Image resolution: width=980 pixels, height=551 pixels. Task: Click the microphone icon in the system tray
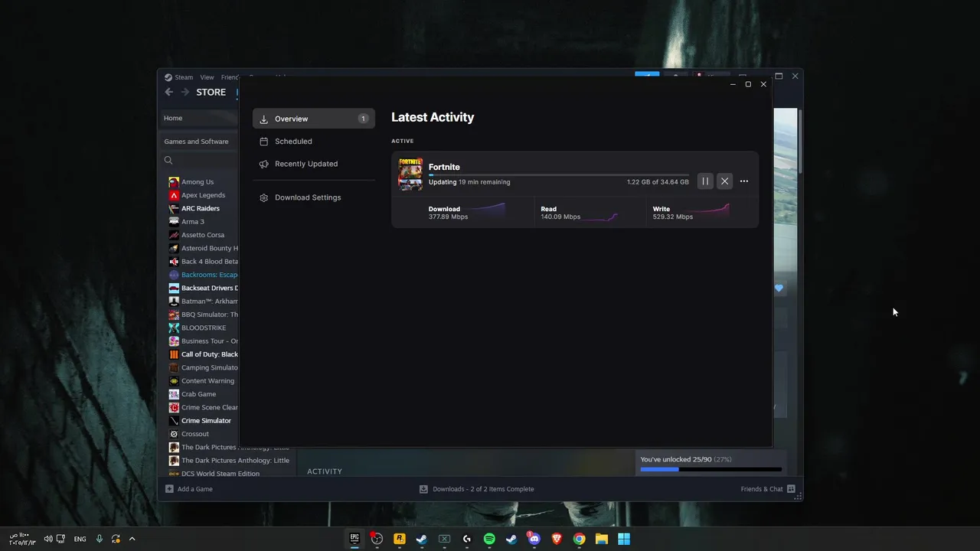click(100, 539)
